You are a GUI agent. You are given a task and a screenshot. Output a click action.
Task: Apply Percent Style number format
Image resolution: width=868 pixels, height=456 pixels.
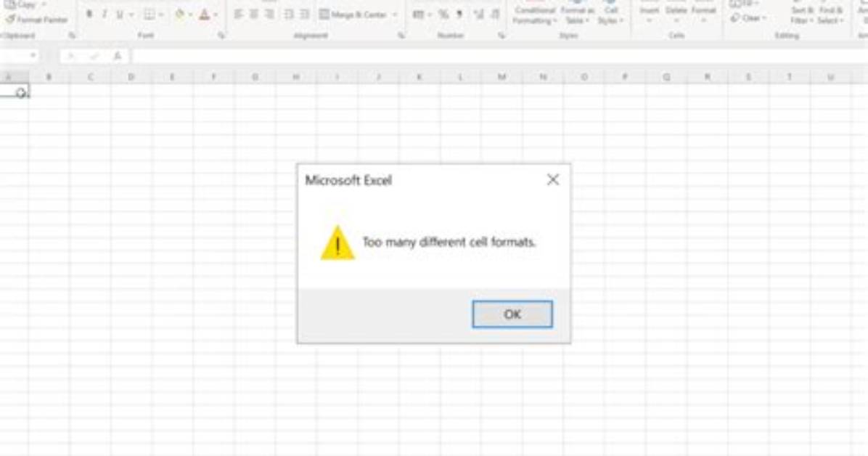click(x=443, y=15)
